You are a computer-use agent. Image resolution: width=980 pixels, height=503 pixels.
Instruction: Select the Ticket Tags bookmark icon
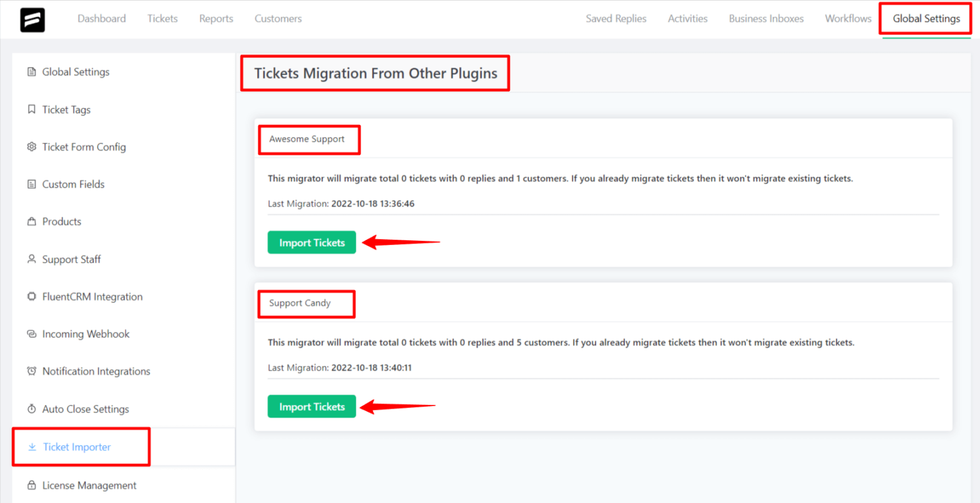tap(31, 109)
